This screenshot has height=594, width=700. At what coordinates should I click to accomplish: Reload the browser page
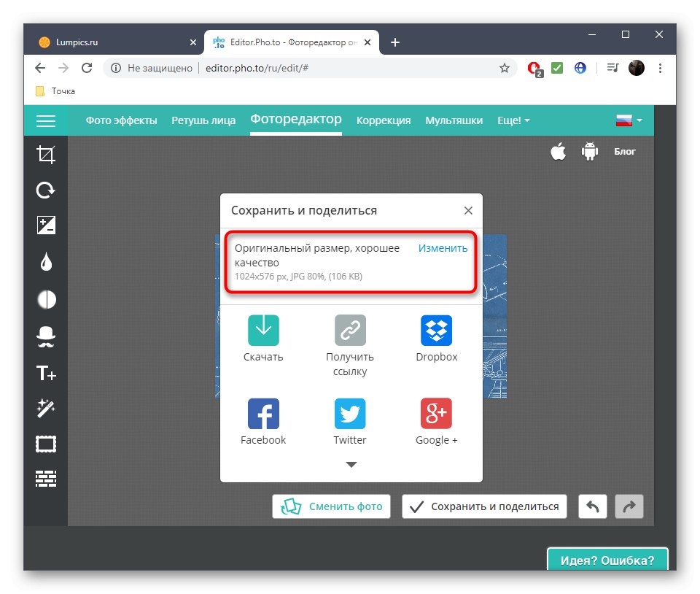[87, 68]
